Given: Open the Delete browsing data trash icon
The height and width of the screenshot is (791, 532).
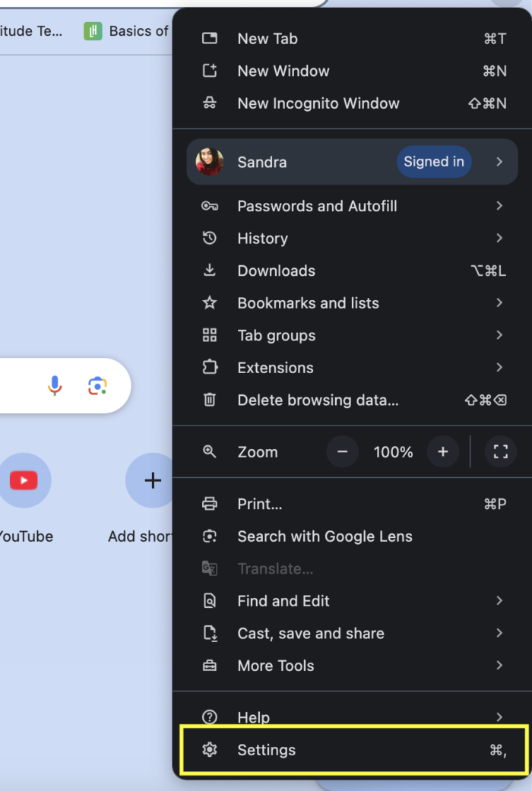Looking at the screenshot, I should [210, 400].
